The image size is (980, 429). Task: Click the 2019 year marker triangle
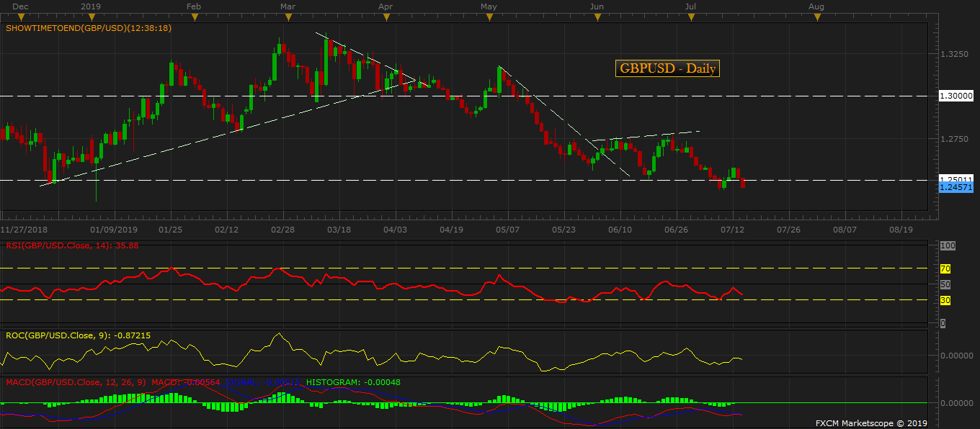coord(90,17)
